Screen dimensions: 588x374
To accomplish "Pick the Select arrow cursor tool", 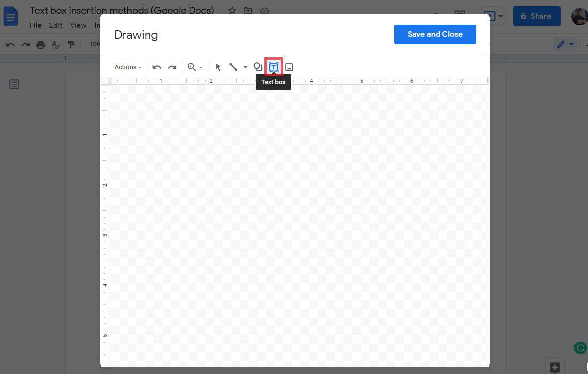I will coord(218,67).
